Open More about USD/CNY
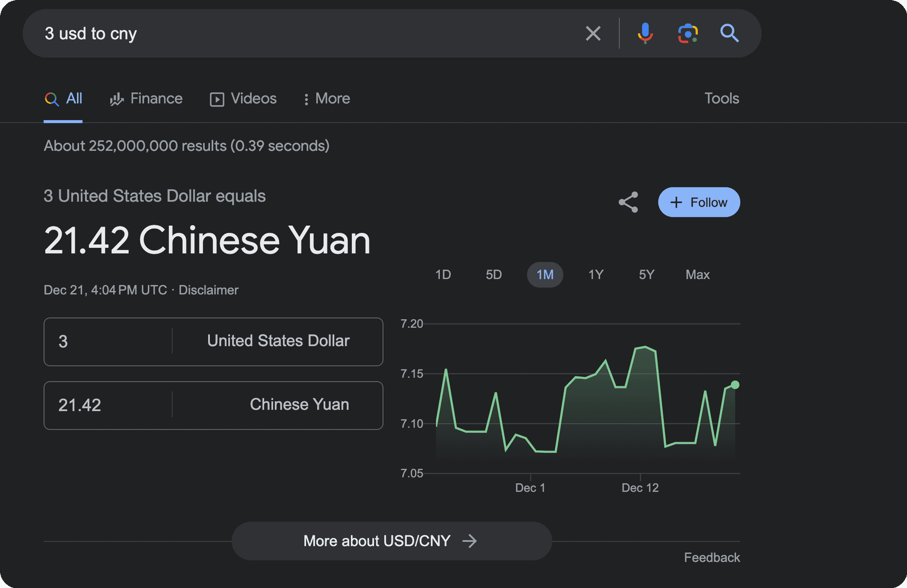The width and height of the screenshot is (907, 588). (x=392, y=541)
